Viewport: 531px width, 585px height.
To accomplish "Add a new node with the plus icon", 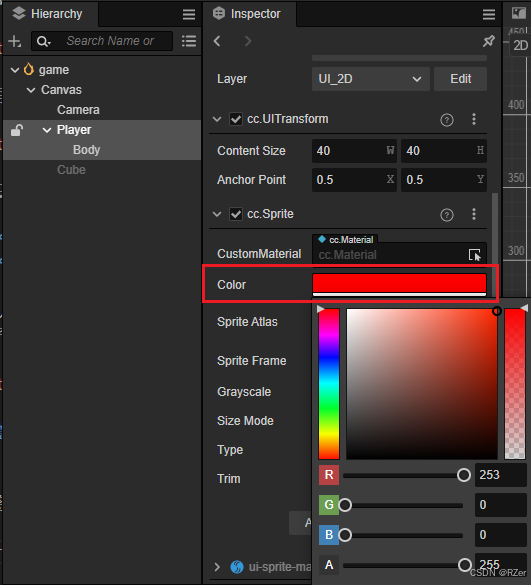I will click(15, 41).
